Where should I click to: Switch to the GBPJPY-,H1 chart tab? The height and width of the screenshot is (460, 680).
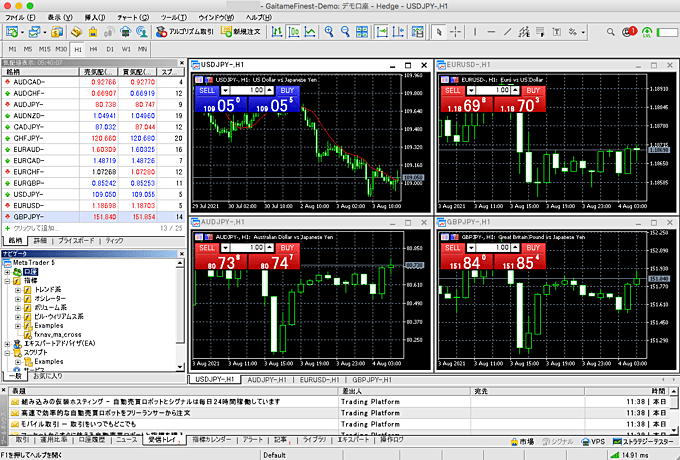click(x=372, y=380)
